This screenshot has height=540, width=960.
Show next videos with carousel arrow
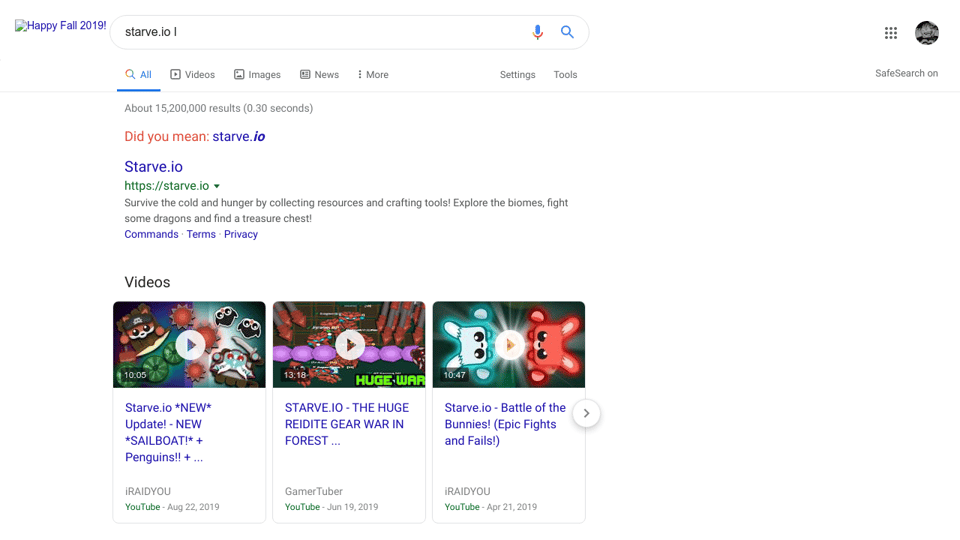click(586, 413)
